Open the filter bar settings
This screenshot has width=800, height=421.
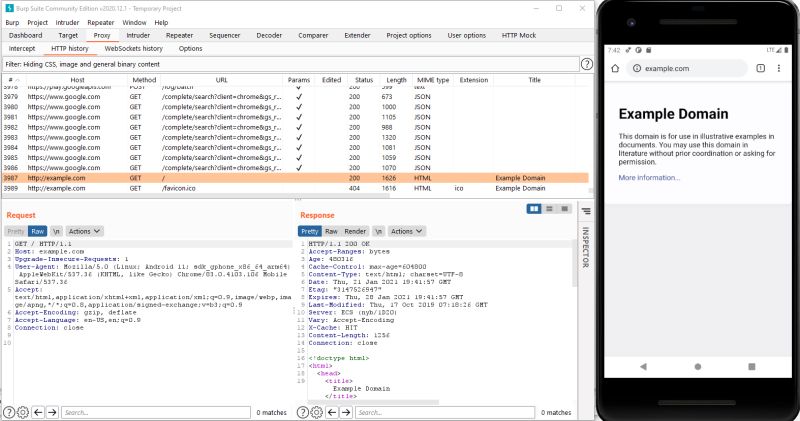point(290,64)
